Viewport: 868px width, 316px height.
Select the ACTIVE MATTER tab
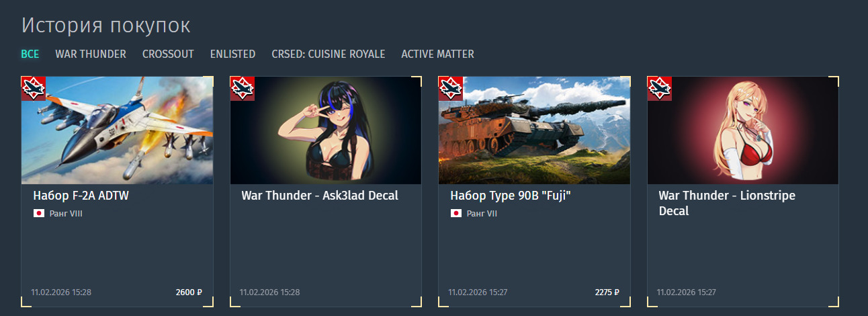coord(437,54)
